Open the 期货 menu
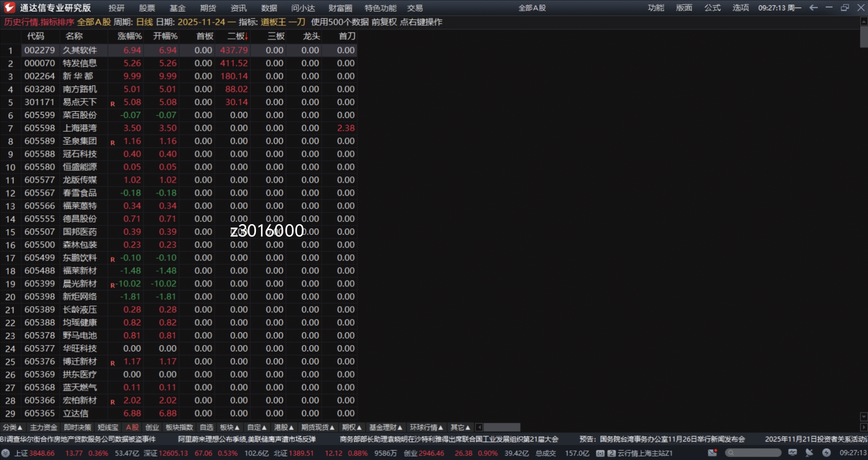Screen dimensions: 868x460 (x=208, y=8)
